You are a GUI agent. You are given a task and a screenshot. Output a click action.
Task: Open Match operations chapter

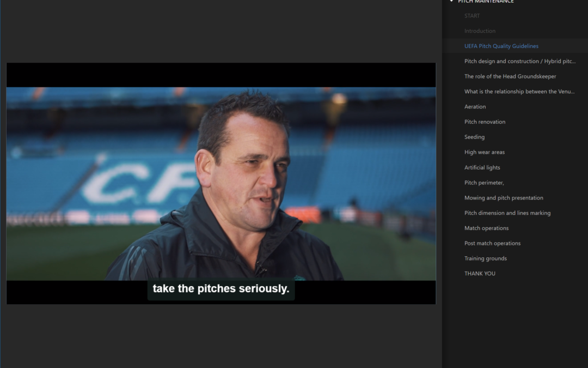coord(486,228)
